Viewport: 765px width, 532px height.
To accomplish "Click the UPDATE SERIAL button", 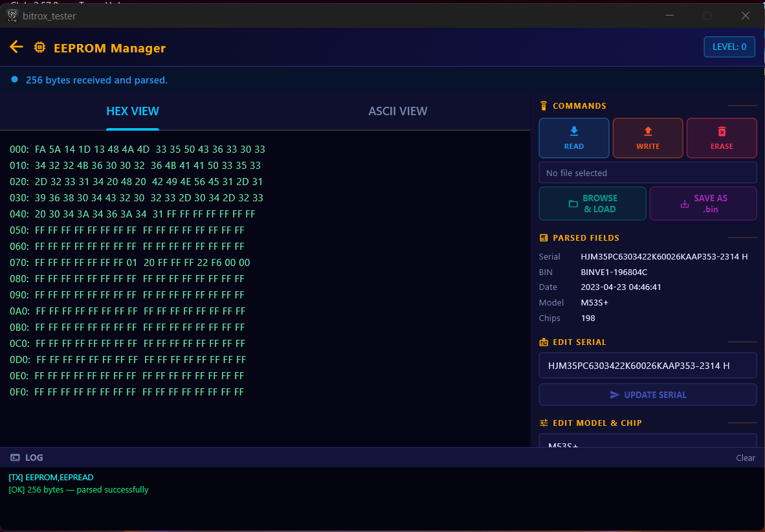I will (648, 395).
